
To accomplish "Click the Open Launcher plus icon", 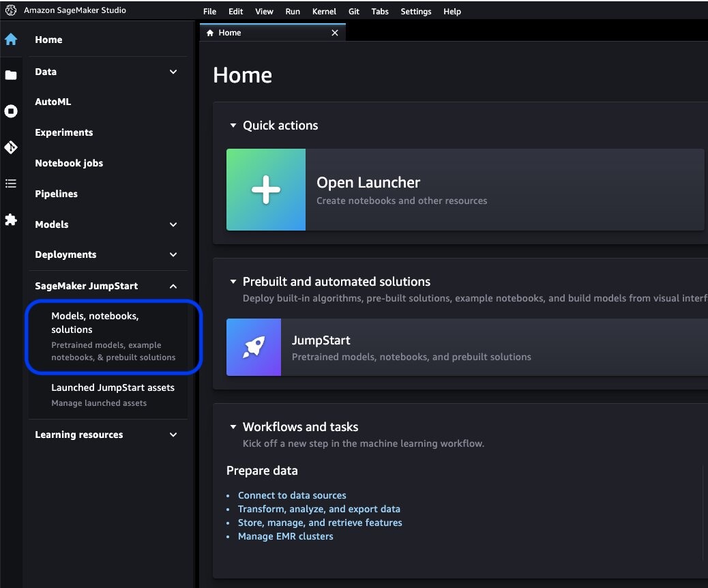I will pos(266,190).
